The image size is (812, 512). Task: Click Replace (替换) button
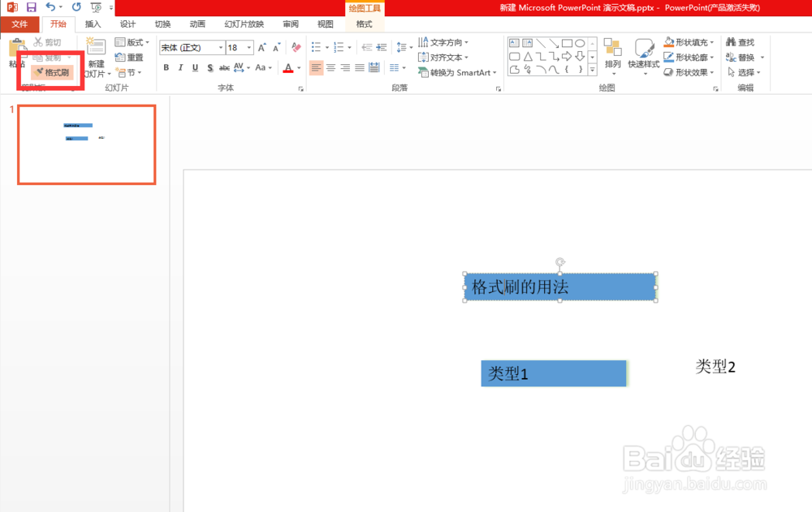pyautogui.click(x=740, y=58)
